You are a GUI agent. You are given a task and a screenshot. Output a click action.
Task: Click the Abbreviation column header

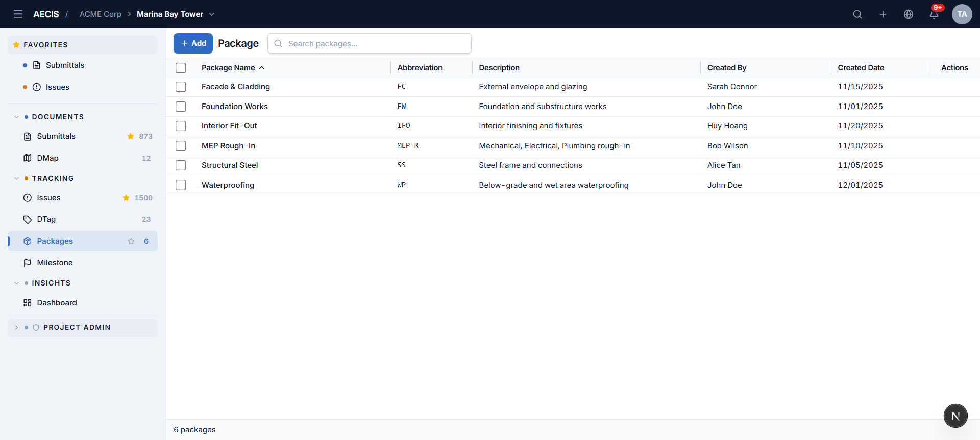[420, 68]
